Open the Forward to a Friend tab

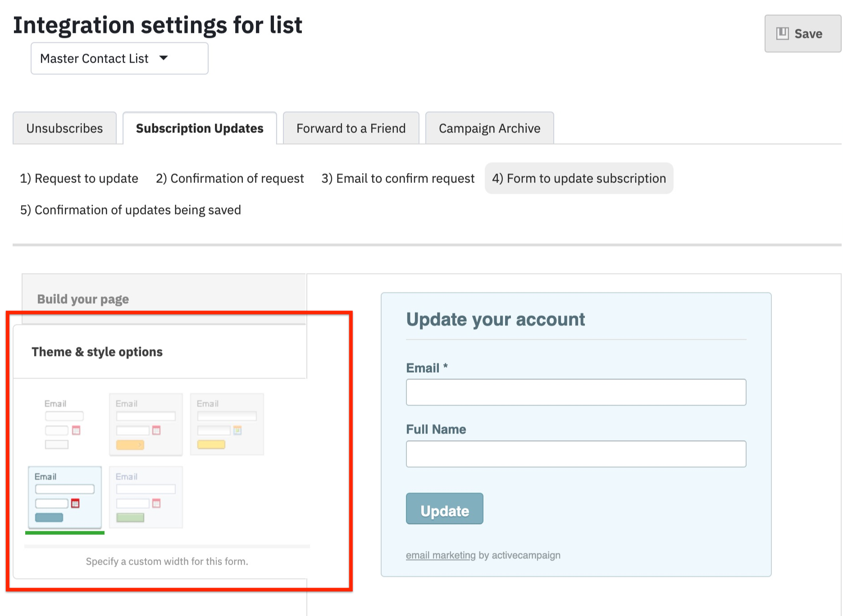(x=351, y=128)
